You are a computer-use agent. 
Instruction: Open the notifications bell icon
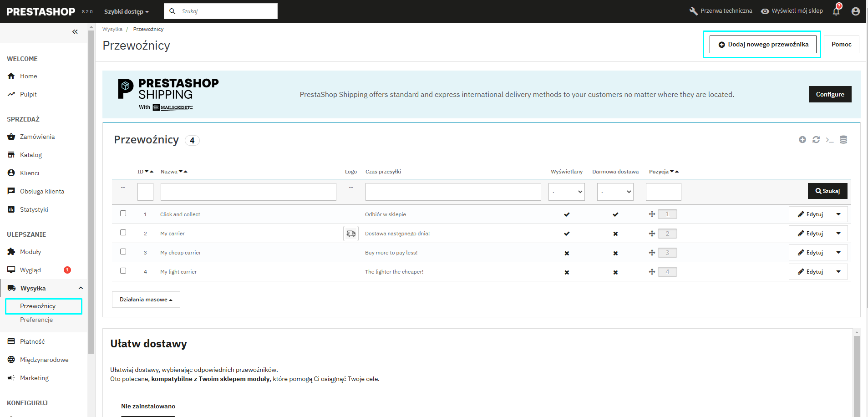836,11
